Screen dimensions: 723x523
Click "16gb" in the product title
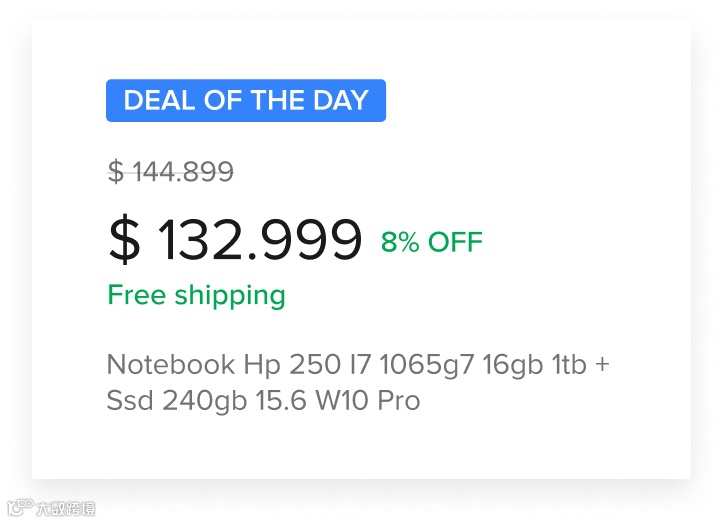click(x=513, y=364)
